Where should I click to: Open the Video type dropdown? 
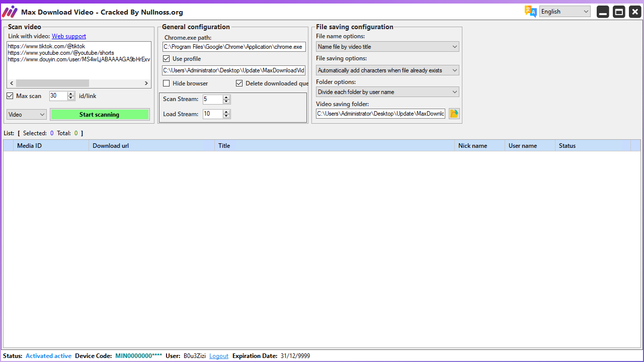click(x=27, y=115)
